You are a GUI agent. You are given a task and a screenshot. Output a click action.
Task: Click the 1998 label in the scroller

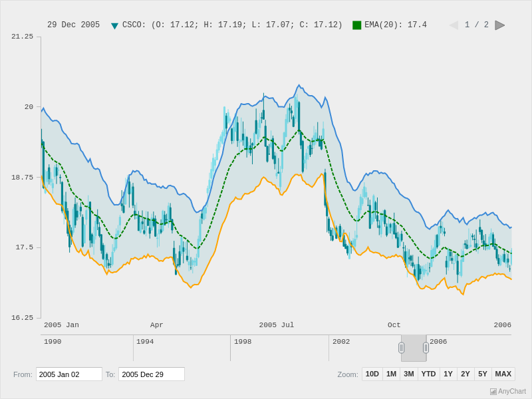(243, 342)
